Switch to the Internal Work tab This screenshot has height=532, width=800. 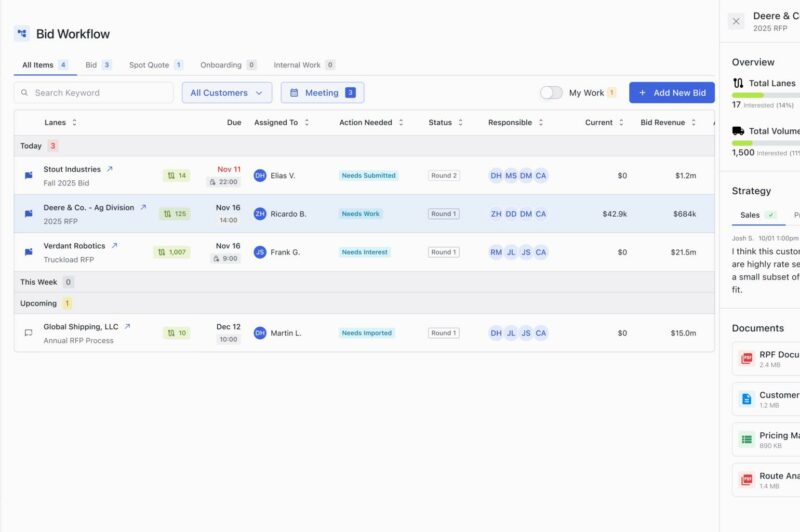[x=304, y=65]
